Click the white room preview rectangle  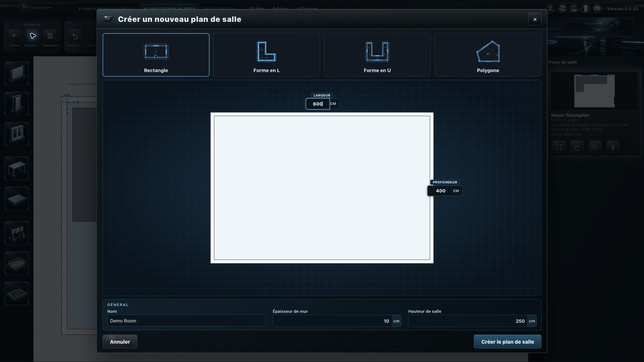(x=322, y=188)
